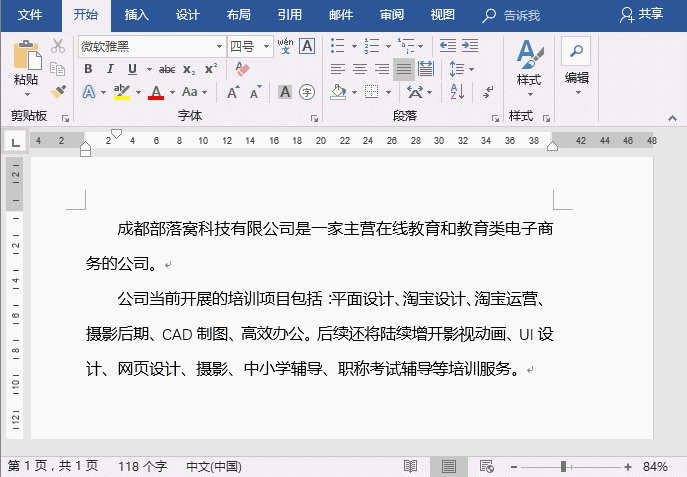Viewport: 687px width, 477px height.
Task: Click the multilevel list icon
Action: (406, 46)
